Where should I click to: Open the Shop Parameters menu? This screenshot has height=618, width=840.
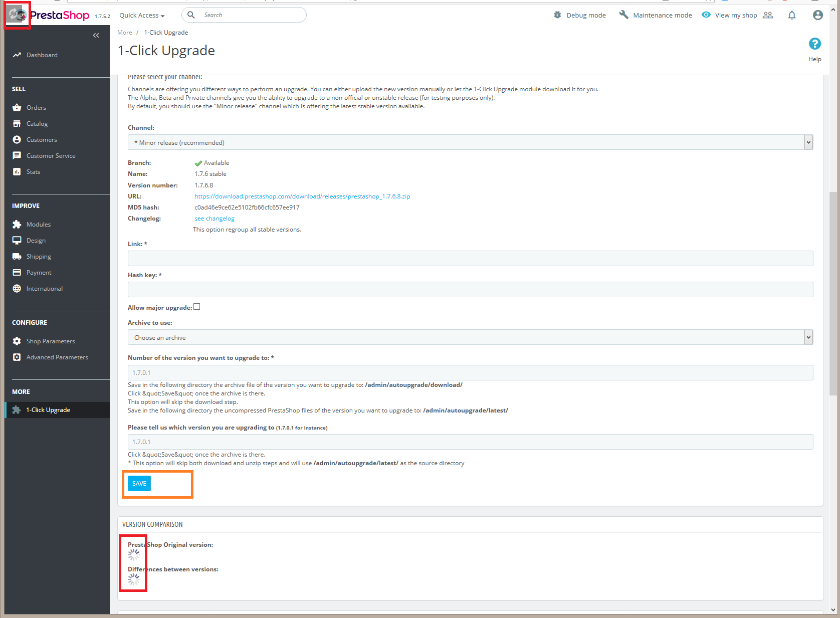[x=51, y=341]
